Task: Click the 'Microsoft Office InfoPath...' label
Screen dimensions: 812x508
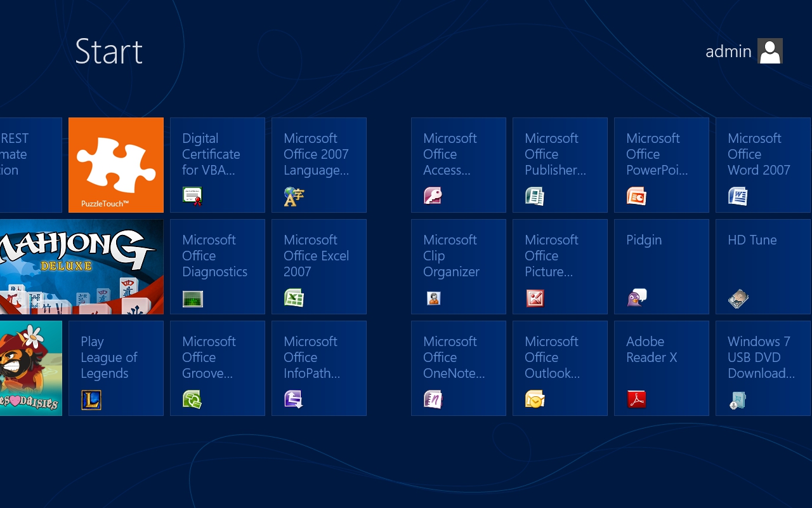Action: click(x=312, y=358)
